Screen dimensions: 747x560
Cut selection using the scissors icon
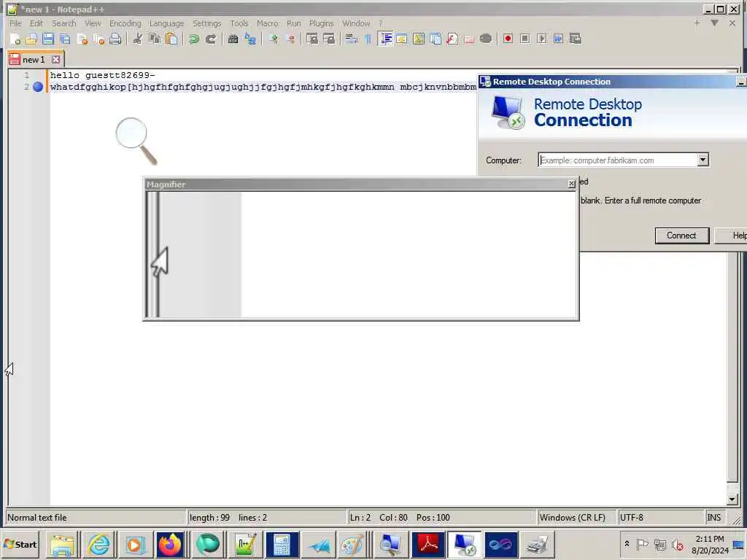tap(138, 39)
